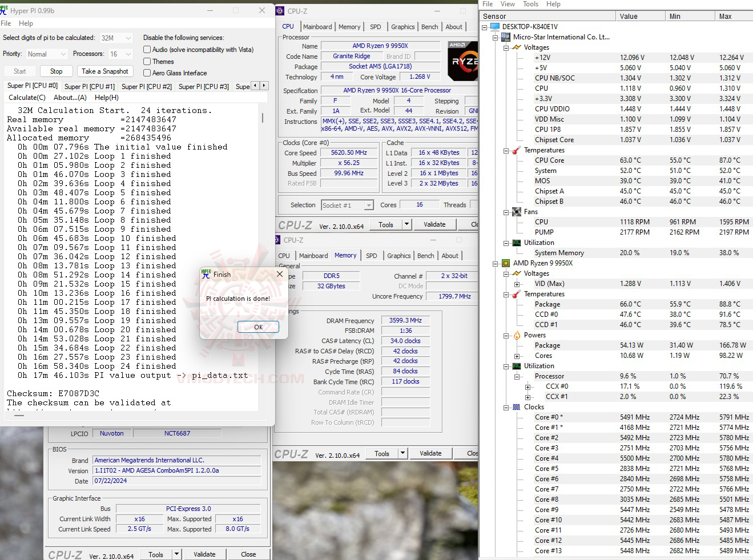Viewport: 753px width, 560px height.
Task: Click the AMD Ryzen logo in CPU-Z
Action: [463, 61]
